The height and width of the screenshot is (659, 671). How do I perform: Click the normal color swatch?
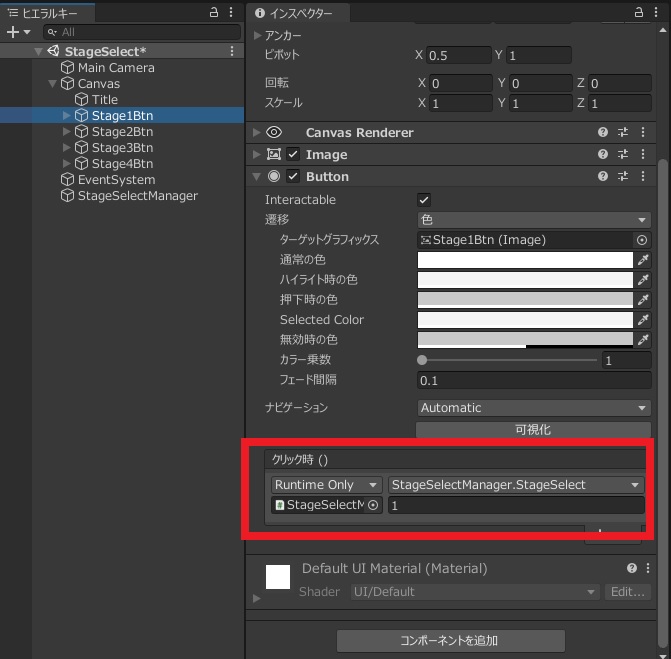pos(525,260)
